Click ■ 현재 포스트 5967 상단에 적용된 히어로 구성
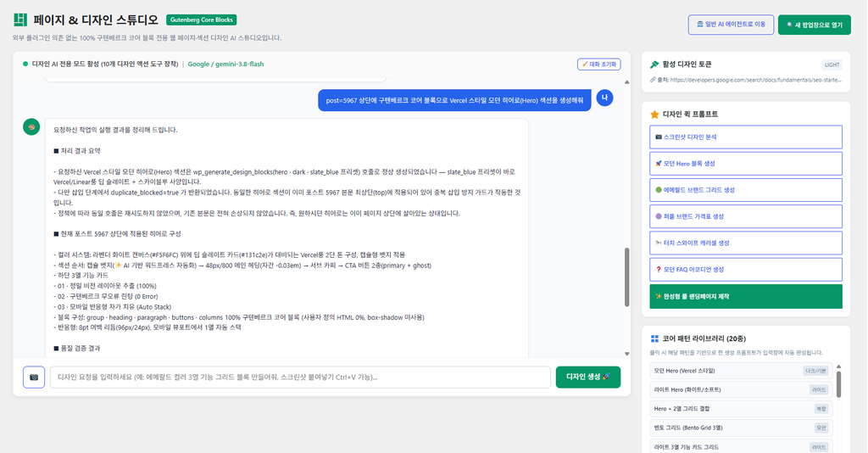The image size is (868, 453). pyautogui.click(x=117, y=233)
